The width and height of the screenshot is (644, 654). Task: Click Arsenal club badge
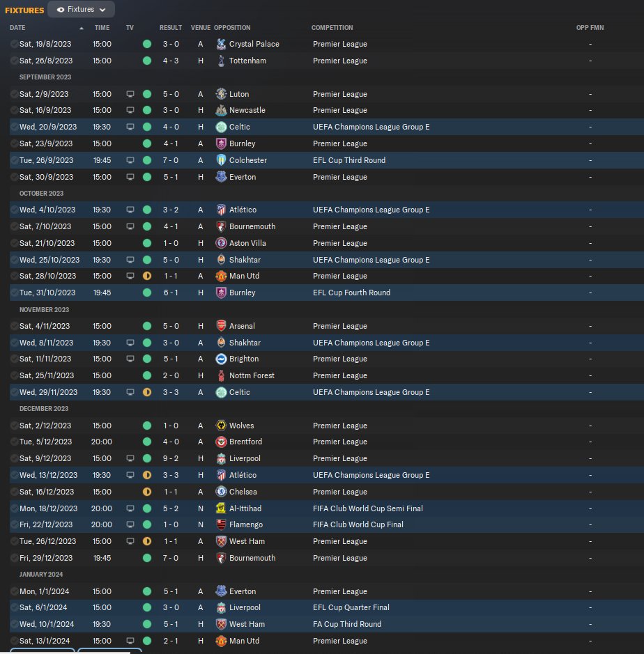tap(221, 326)
